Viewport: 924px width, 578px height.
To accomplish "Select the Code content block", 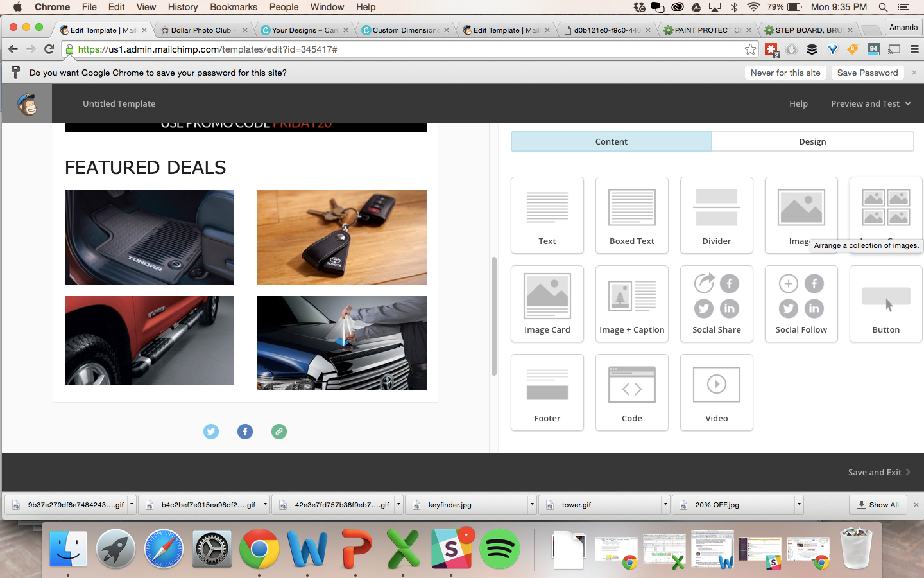I will [x=631, y=392].
